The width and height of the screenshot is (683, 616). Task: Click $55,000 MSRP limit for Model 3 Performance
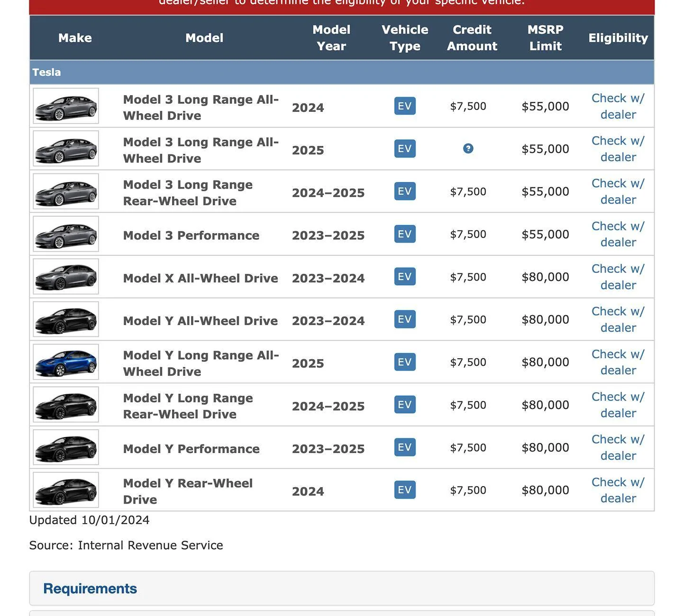545,234
